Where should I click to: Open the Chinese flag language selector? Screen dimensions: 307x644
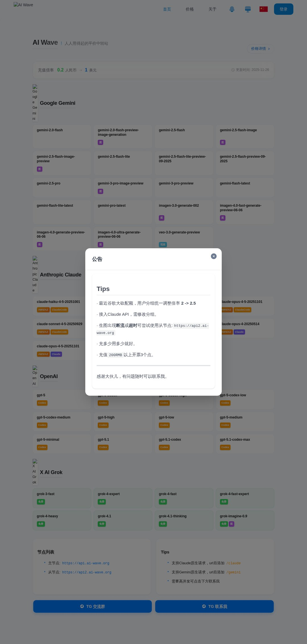[x=264, y=9]
